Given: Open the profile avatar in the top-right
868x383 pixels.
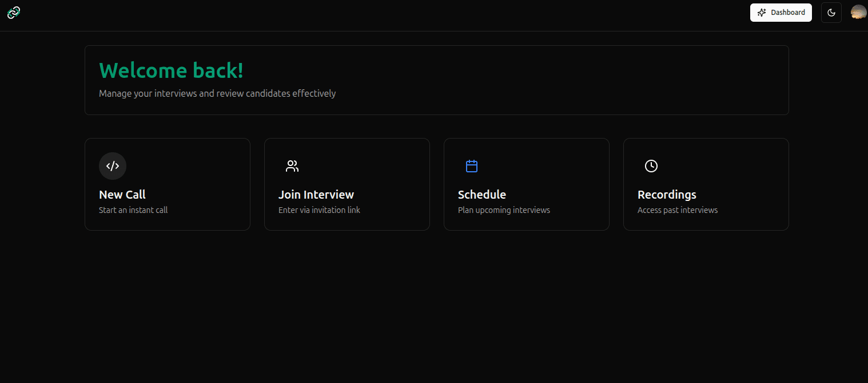Looking at the screenshot, I should click(858, 12).
